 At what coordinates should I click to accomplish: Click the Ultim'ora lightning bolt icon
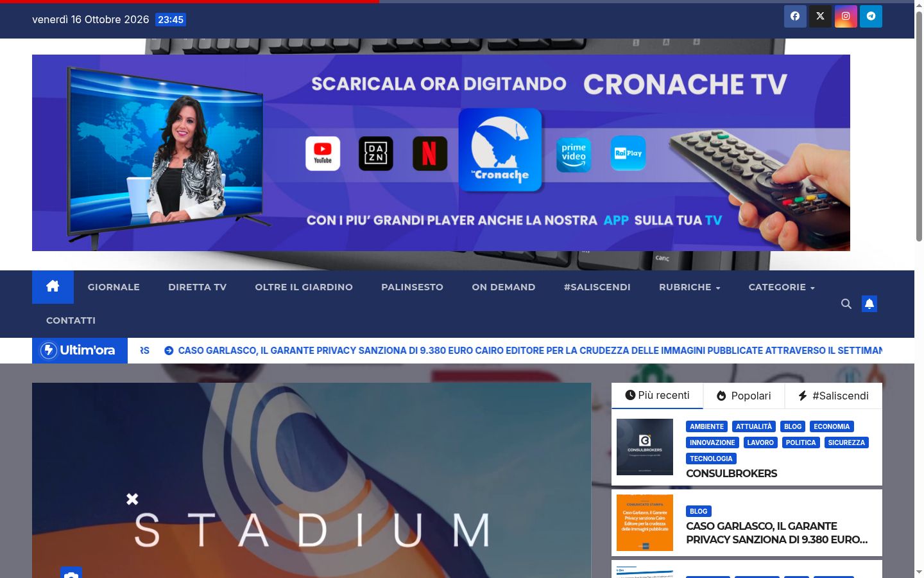coord(49,350)
